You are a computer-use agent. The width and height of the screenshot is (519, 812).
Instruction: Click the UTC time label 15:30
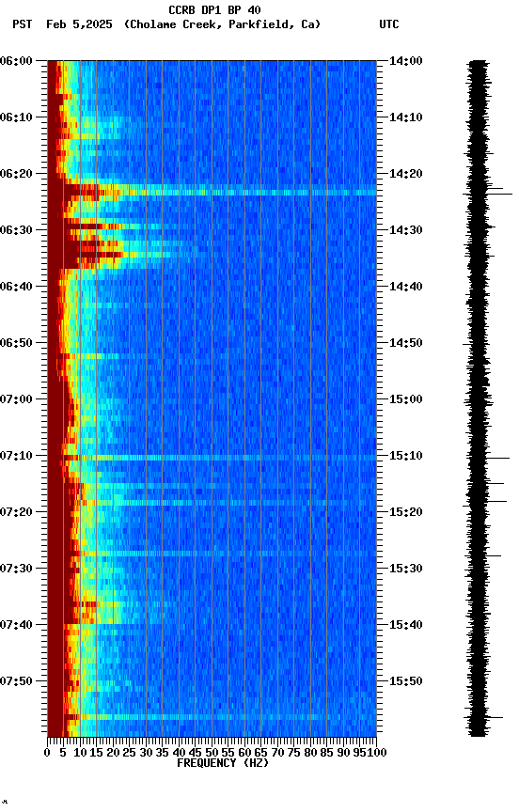406,570
